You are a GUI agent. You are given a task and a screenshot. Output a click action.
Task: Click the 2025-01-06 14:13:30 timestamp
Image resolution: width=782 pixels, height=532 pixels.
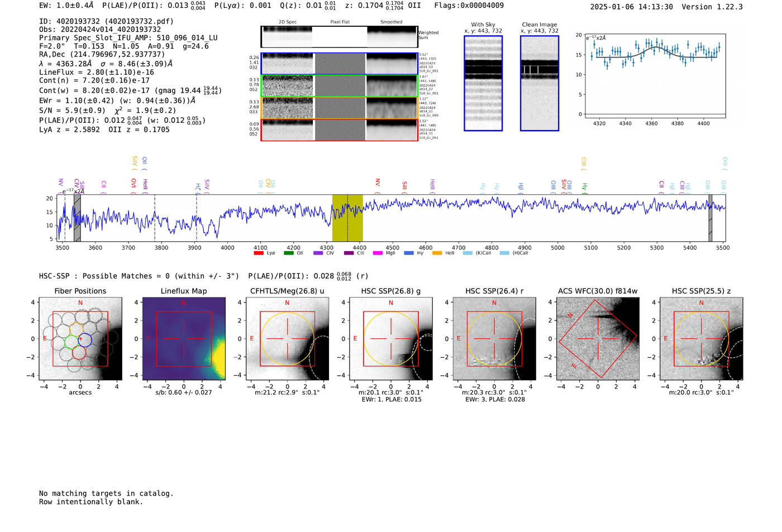point(631,7)
